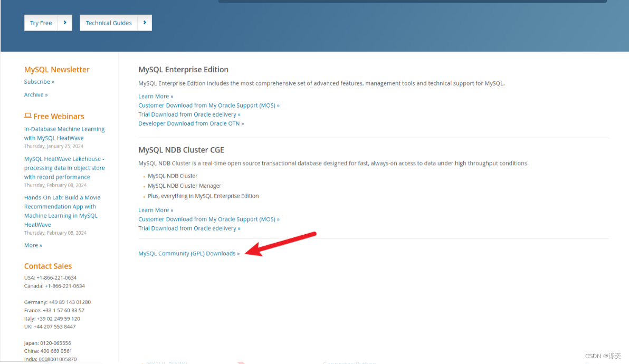Click the MySQL NDB Cluster bullet item
This screenshot has height=364, width=629.
[173, 176]
